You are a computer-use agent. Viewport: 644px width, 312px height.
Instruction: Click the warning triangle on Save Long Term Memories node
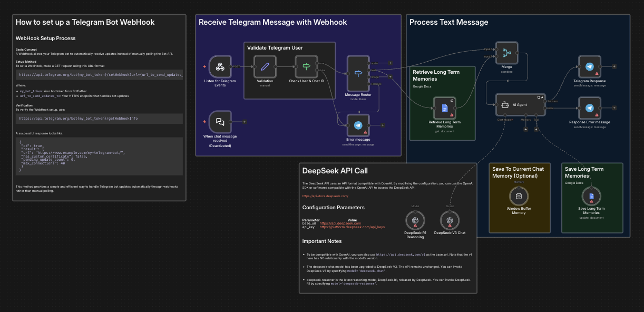591,202
